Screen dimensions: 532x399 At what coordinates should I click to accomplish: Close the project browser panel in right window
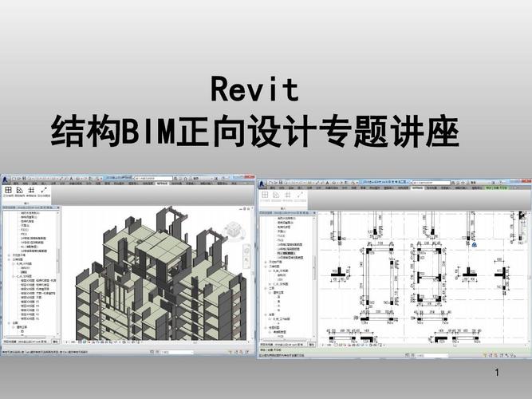[x=314, y=212]
